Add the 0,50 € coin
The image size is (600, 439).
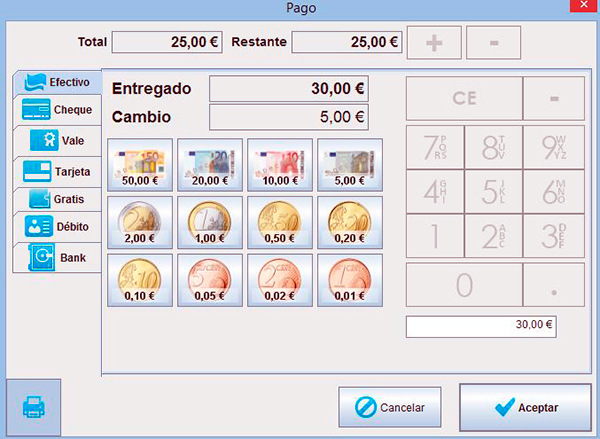point(280,222)
